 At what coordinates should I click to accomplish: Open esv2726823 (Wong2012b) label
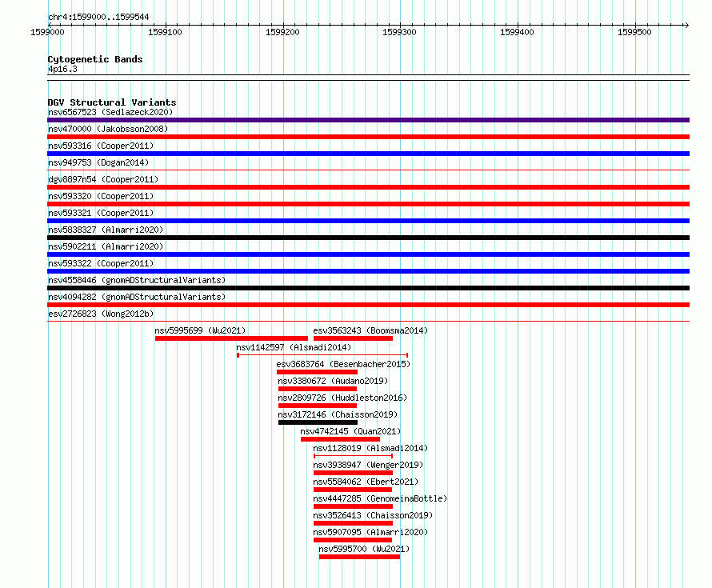(101, 314)
